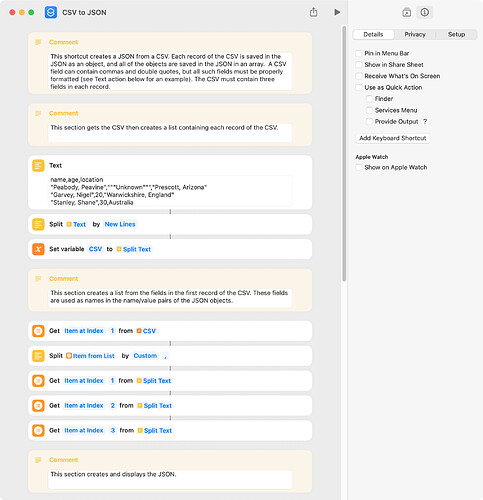This screenshot has height=500, width=483.
Task: Enable Pin in Menu Bar checkbox
Action: pos(359,53)
